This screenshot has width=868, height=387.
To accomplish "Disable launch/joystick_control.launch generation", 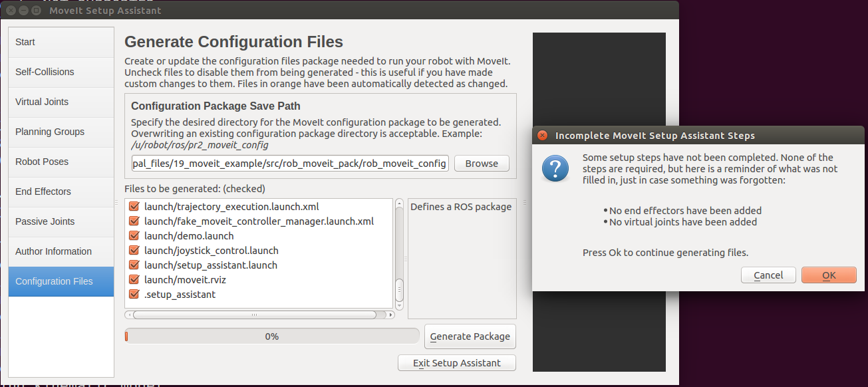I will point(134,251).
